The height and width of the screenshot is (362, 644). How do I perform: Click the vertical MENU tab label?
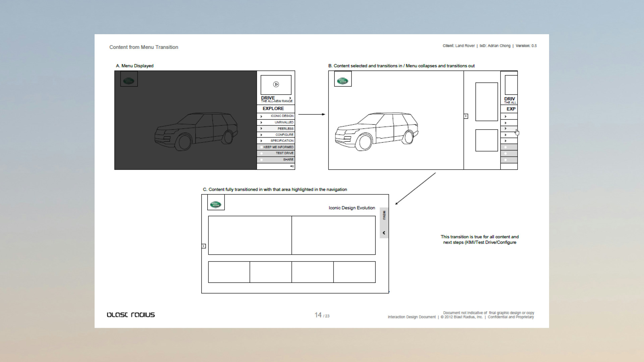pyautogui.click(x=384, y=215)
